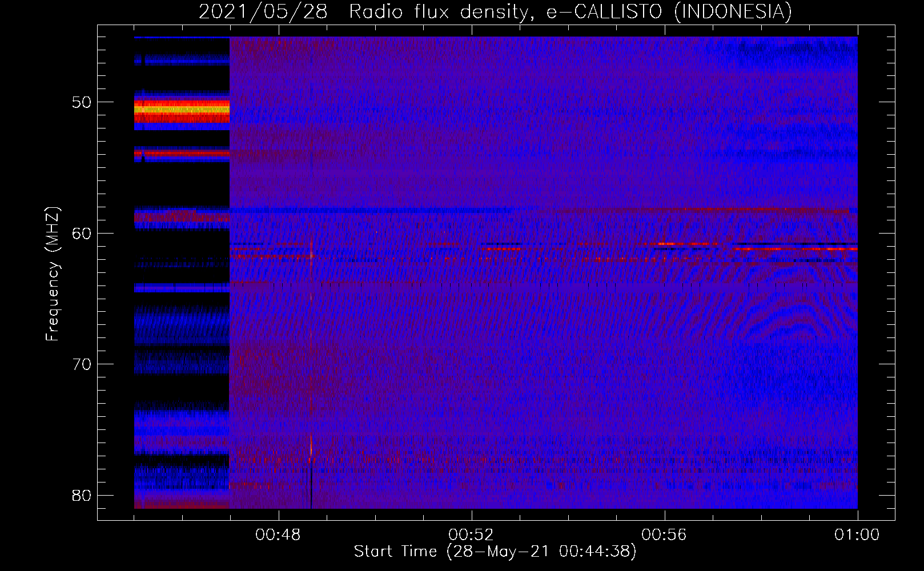This screenshot has width=924, height=571.
Task: Click the bright yellow band near 50 MHz
Action: (x=182, y=108)
